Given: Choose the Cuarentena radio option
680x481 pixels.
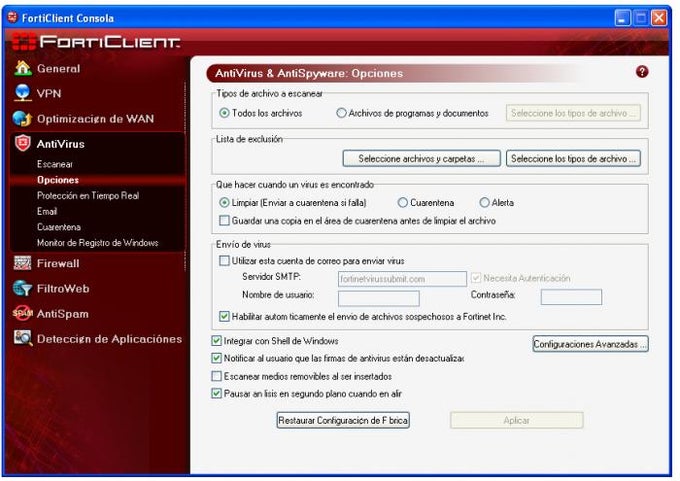Looking at the screenshot, I should (402, 202).
